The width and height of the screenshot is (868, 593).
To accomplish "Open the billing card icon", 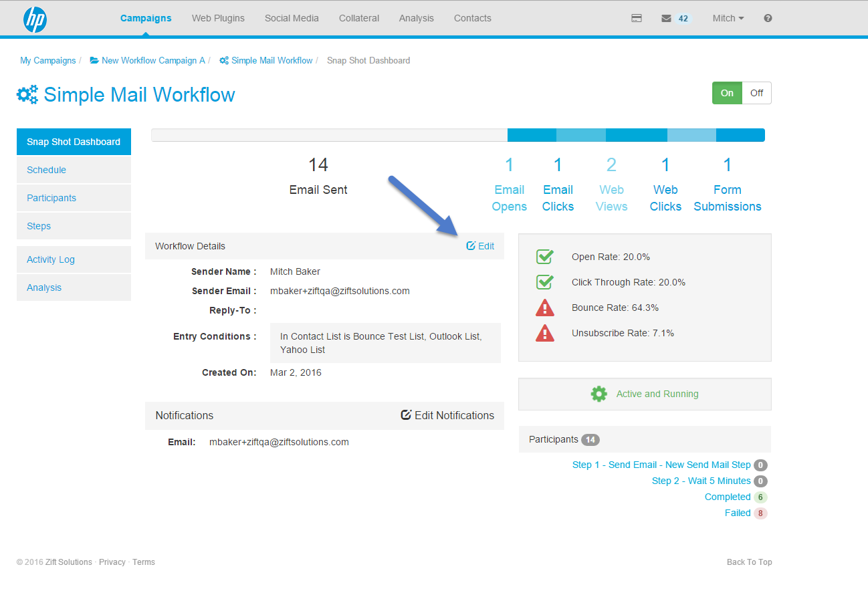I will 637,19.
